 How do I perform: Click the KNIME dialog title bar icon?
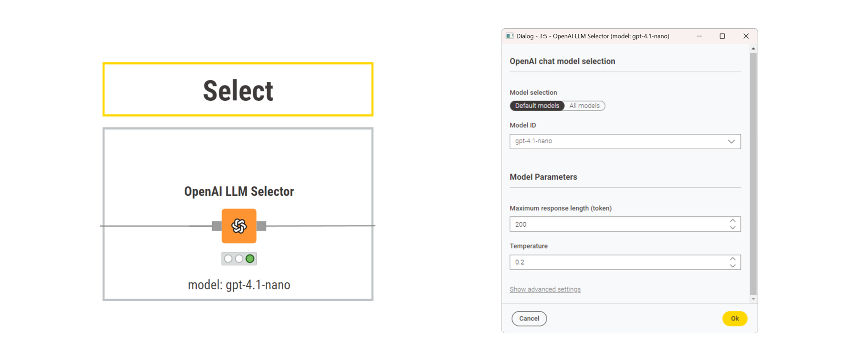coord(509,36)
